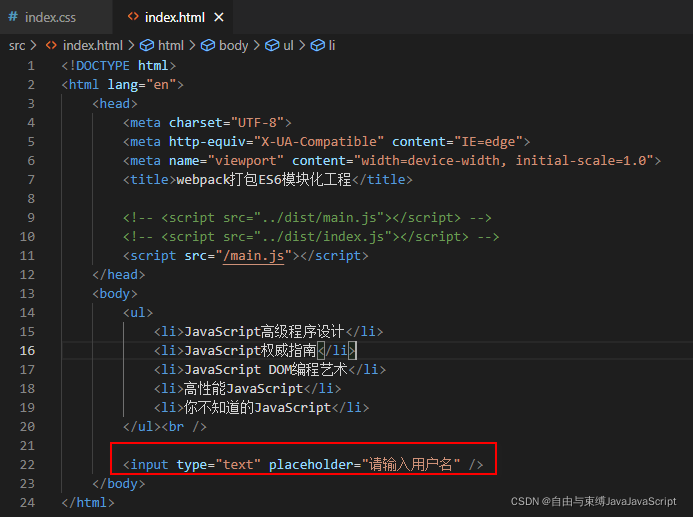Select the li breadcrumb symbol

[x=332, y=46]
